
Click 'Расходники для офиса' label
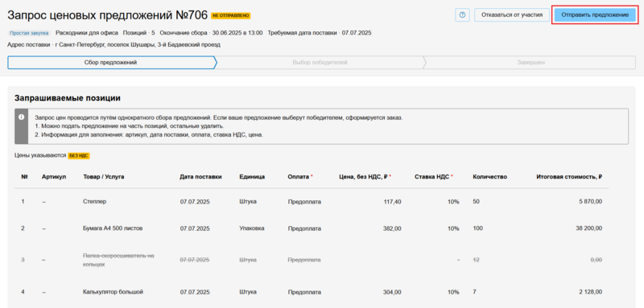(87, 33)
